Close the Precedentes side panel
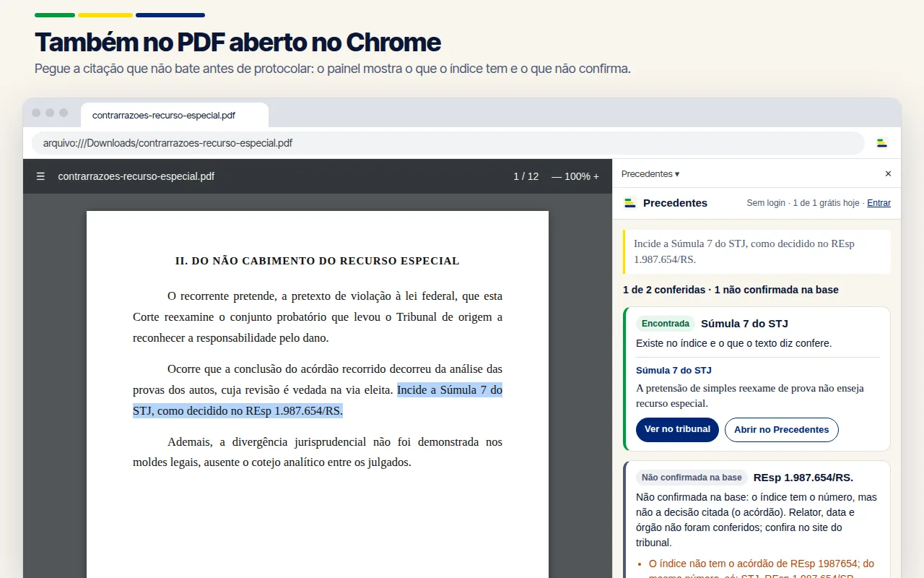The height and width of the screenshot is (578, 924). [x=888, y=174]
